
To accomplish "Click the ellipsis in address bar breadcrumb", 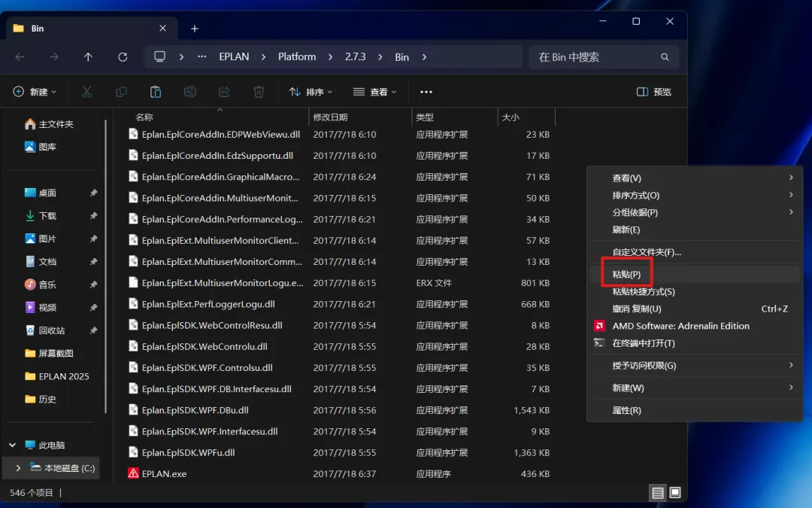I will [x=202, y=56].
